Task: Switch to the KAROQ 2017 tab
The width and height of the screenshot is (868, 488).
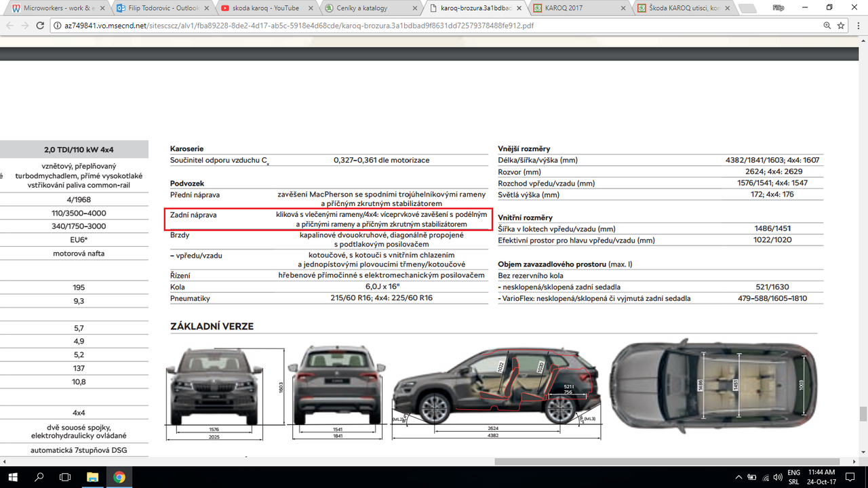Action: click(x=578, y=8)
